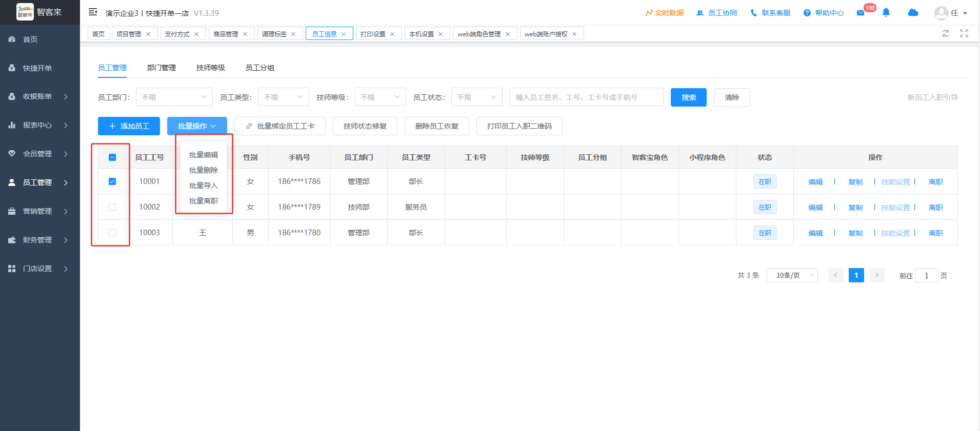980x431 pixels.
Task: Open the 员工部门 dropdown
Action: click(174, 97)
